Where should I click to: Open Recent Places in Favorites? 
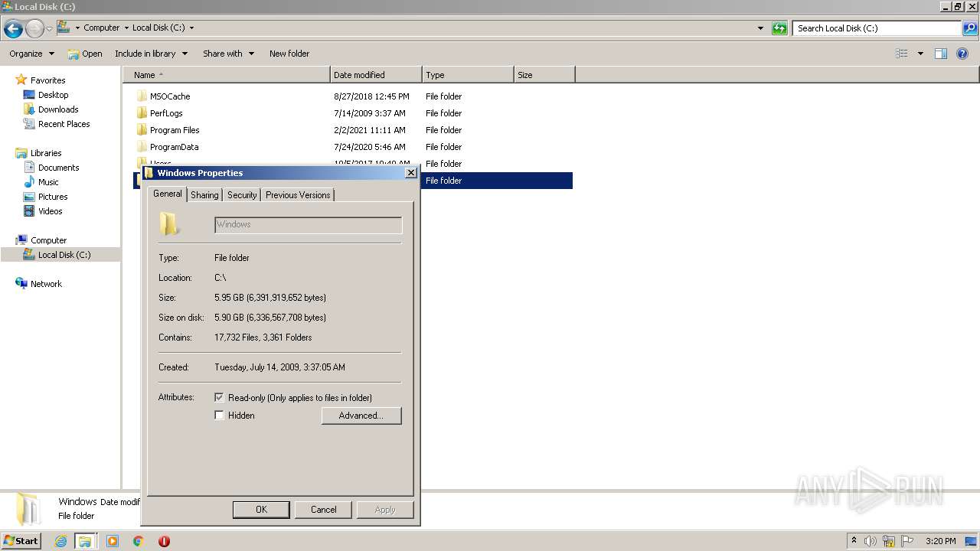pyautogui.click(x=64, y=124)
